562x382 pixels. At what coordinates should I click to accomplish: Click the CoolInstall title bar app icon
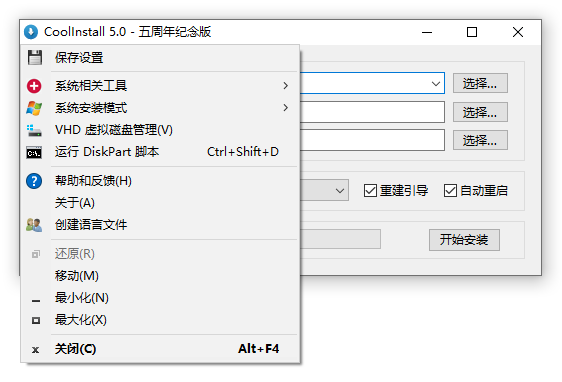31,32
